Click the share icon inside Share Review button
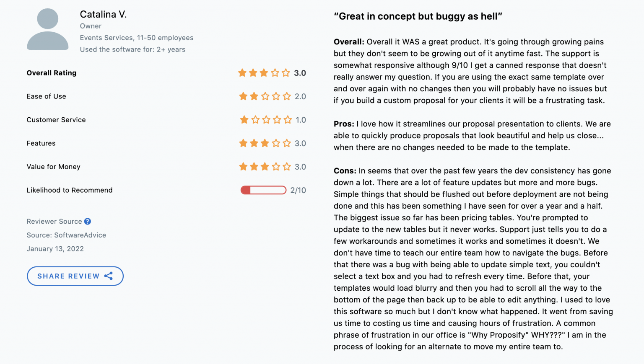The width and height of the screenshot is (644, 364). (109, 276)
